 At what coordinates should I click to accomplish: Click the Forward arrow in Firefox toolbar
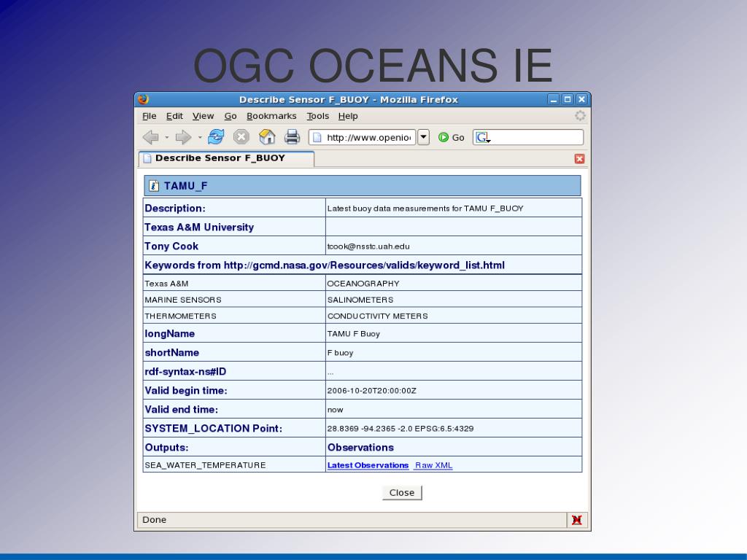[183, 137]
